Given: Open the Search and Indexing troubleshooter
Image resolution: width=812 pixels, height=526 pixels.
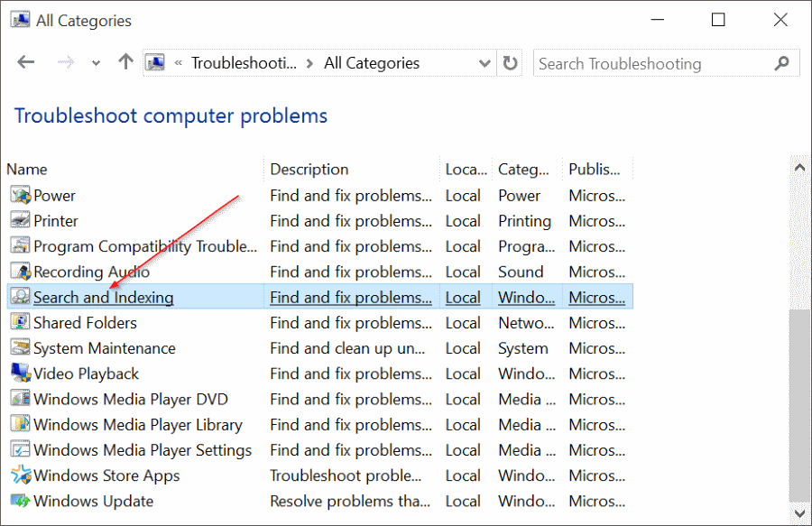Looking at the screenshot, I should pos(104,297).
